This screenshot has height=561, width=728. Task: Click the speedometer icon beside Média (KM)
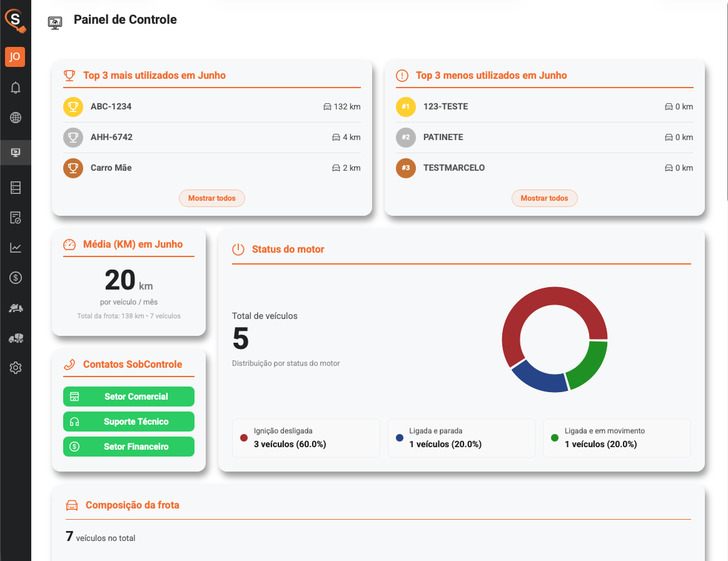point(69,245)
